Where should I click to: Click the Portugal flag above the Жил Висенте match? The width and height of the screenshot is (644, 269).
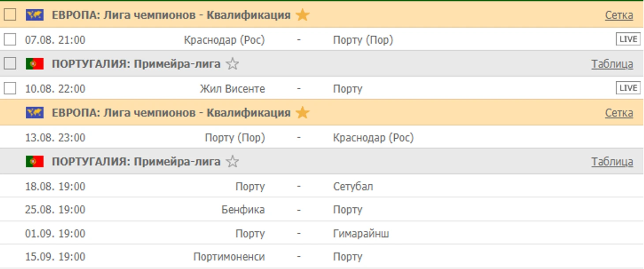(x=34, y=64)
